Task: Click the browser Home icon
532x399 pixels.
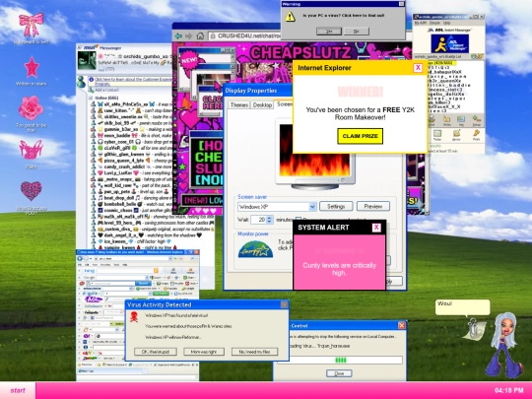Action: coord(200,35)
